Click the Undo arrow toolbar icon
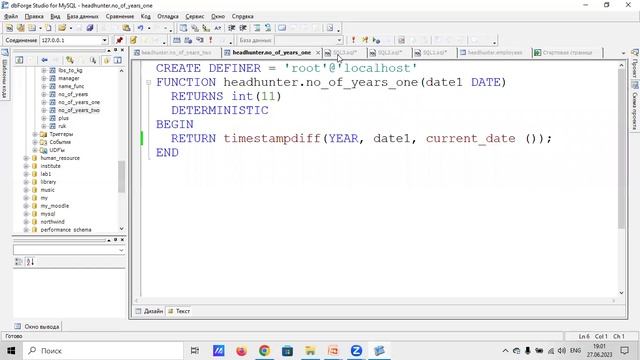The image size is (640, 360). (140, 28)
